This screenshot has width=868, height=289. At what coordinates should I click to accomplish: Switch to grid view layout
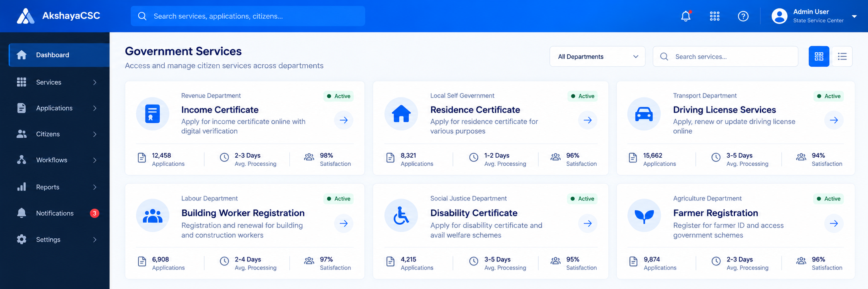click(819, 56)
